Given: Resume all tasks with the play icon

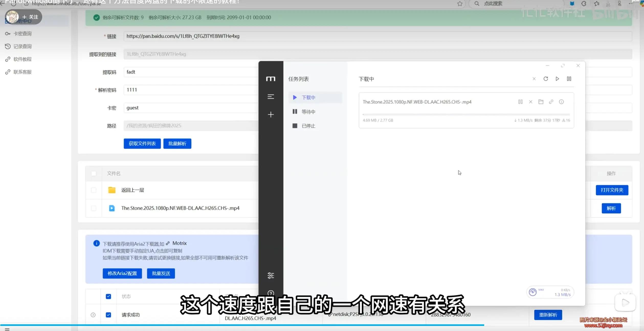Looking at the screenshot, I should tap(557, 79).
